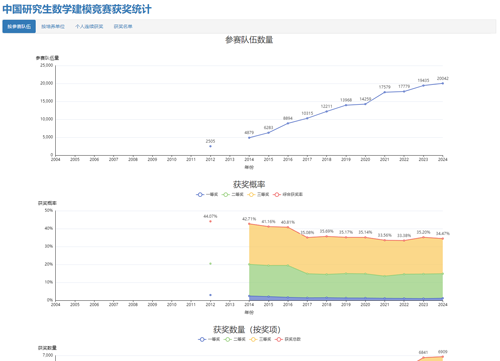Screen dimensions: 500x361
Task: Click the 2012 data point labeled 2505
Action: [210, 146]
